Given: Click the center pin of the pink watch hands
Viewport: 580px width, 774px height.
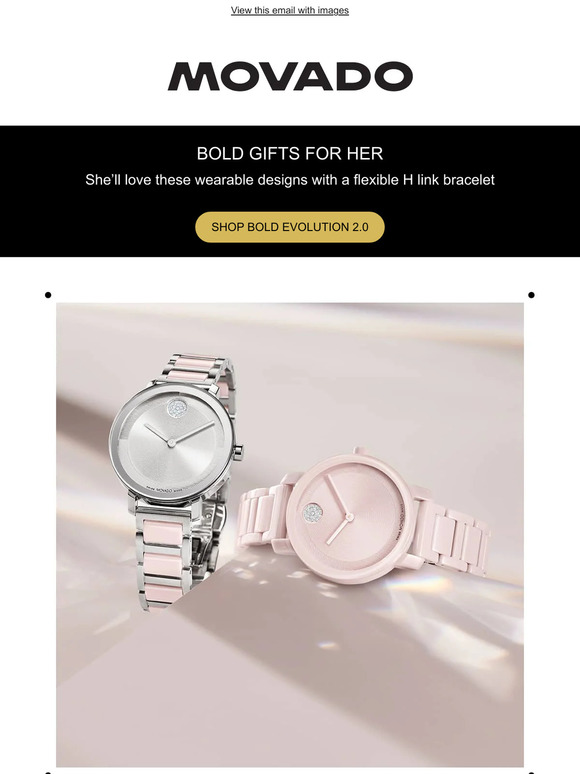Looking at the screenshot, I should [349, 517].
